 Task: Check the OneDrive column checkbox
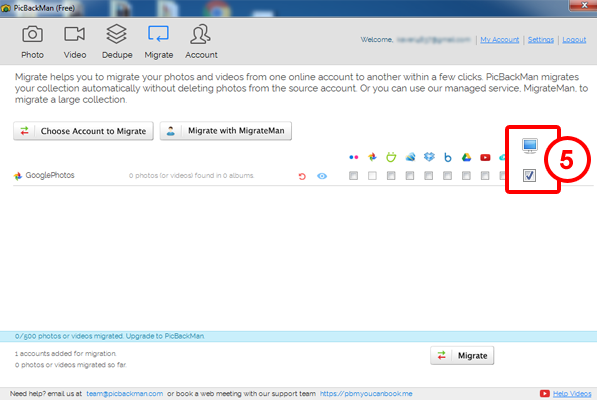coord(410,175)
